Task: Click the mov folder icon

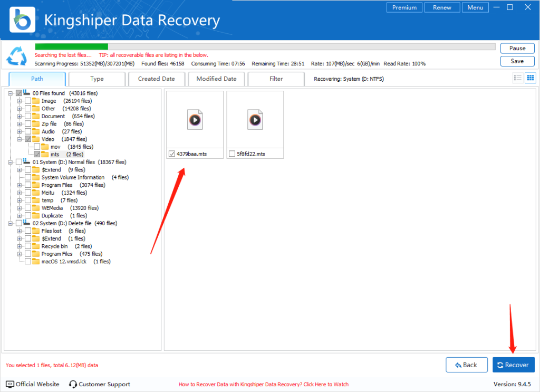Action: click(x=45, y=147)
